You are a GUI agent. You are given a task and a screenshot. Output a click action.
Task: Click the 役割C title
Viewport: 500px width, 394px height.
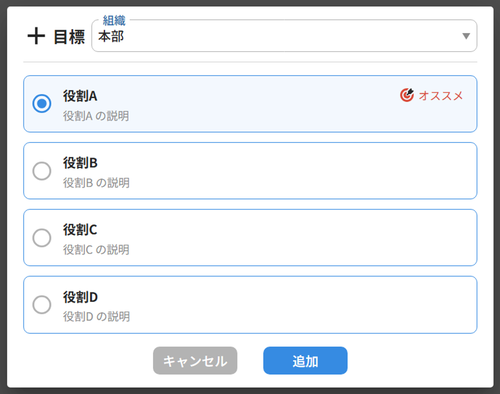[x=80, y=230]
